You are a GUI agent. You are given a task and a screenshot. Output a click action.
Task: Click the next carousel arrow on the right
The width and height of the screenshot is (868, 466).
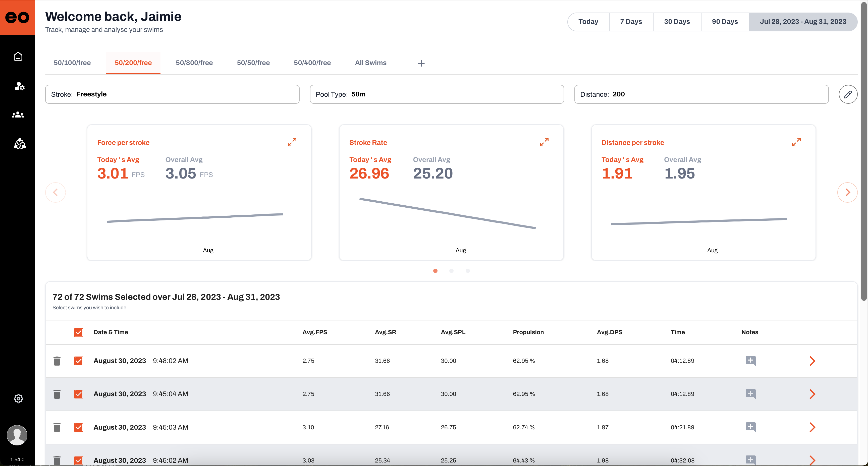(x=847, y=192)
